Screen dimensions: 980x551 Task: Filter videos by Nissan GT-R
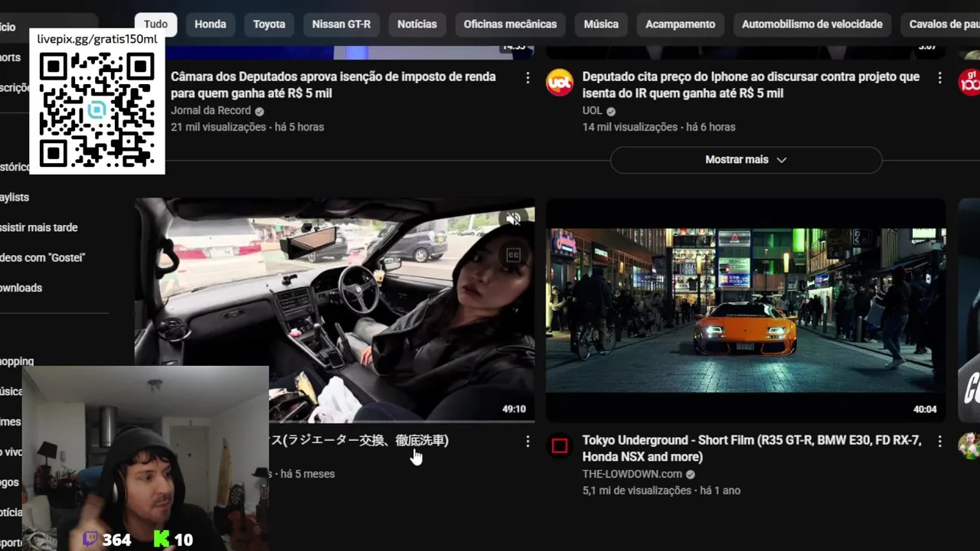tap(341, 24)
